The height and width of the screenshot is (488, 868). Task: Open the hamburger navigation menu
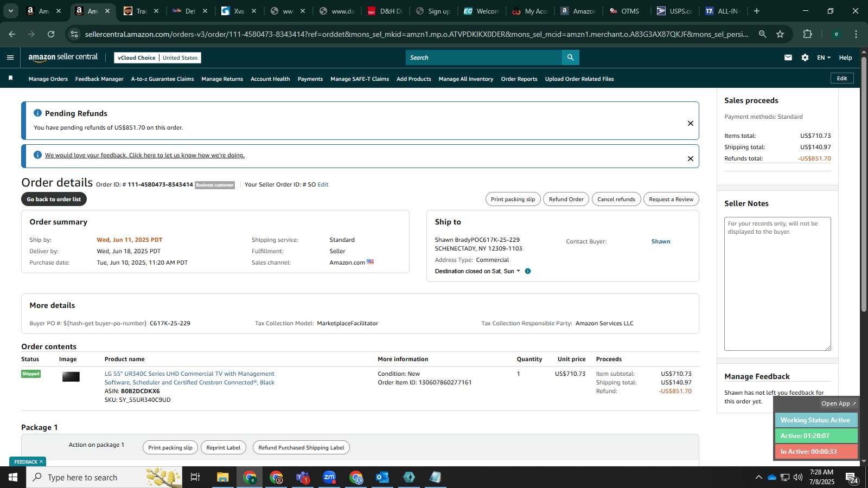click(x=10, y=57)
